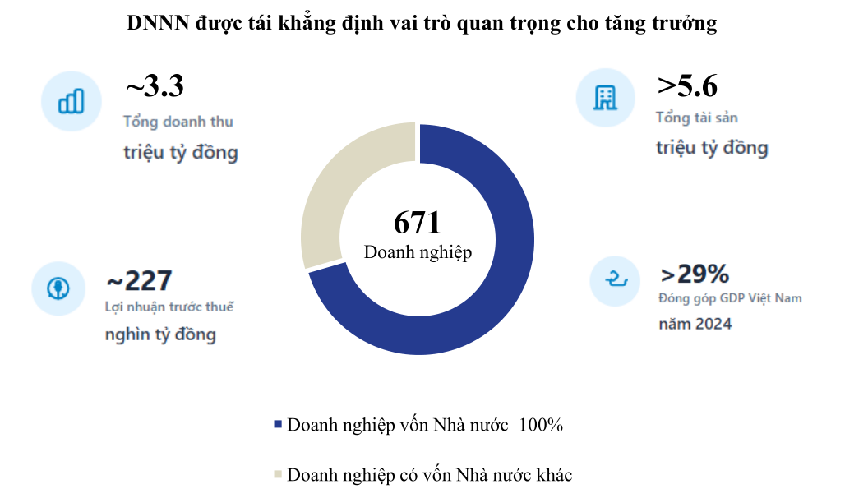Click the >5.6 total assets figure

point(687,85)
